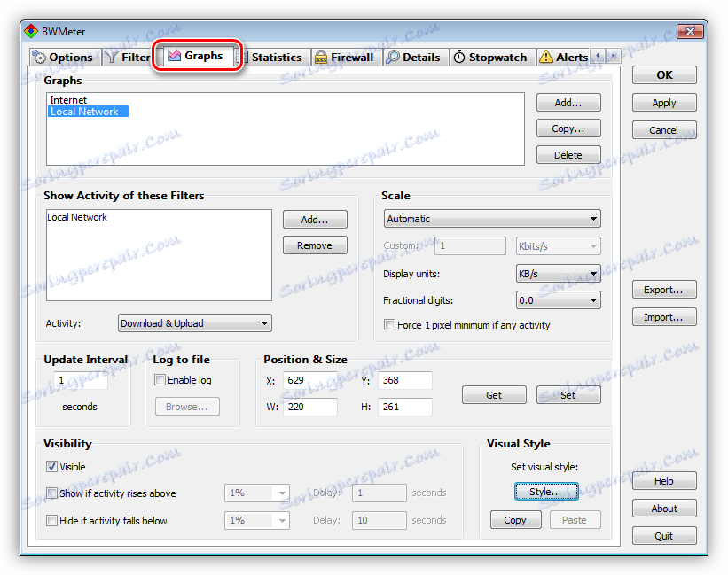Click the rises-above Delay field
Screen dimensions: 728x575
coord(380,493)
